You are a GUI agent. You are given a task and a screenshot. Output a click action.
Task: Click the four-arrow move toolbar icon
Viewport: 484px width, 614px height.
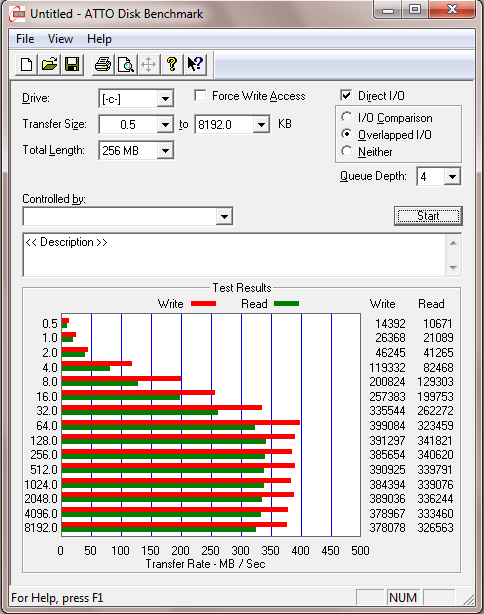pyautogui.click(x=148, y=64)
